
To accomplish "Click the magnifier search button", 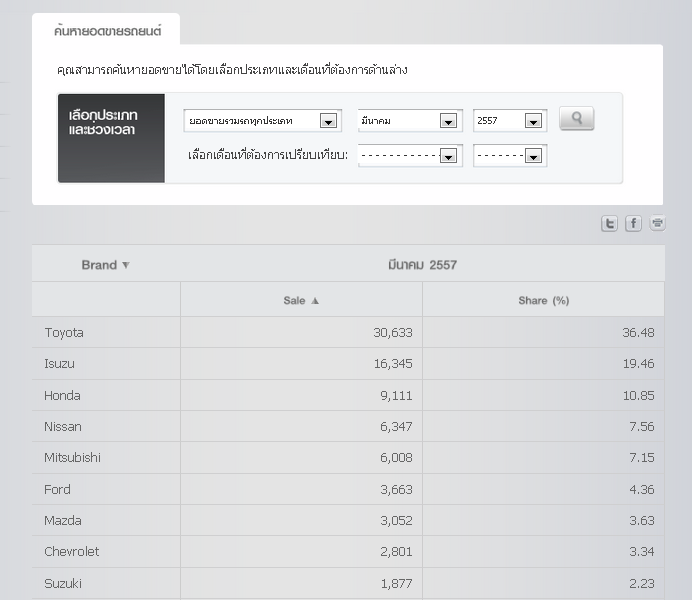I will [577, 119].
